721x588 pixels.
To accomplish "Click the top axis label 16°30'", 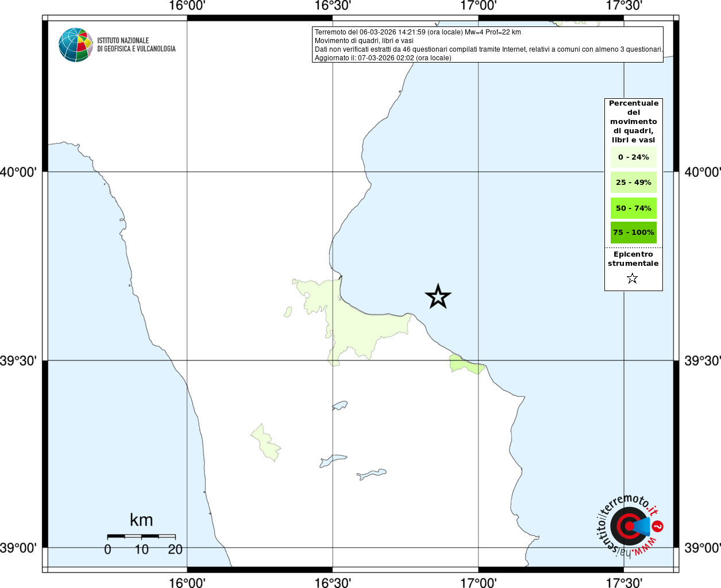I will click(x=333, y=6).
